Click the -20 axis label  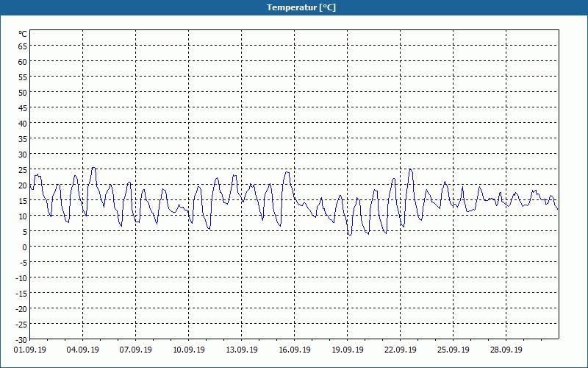[x=21, y=308]
